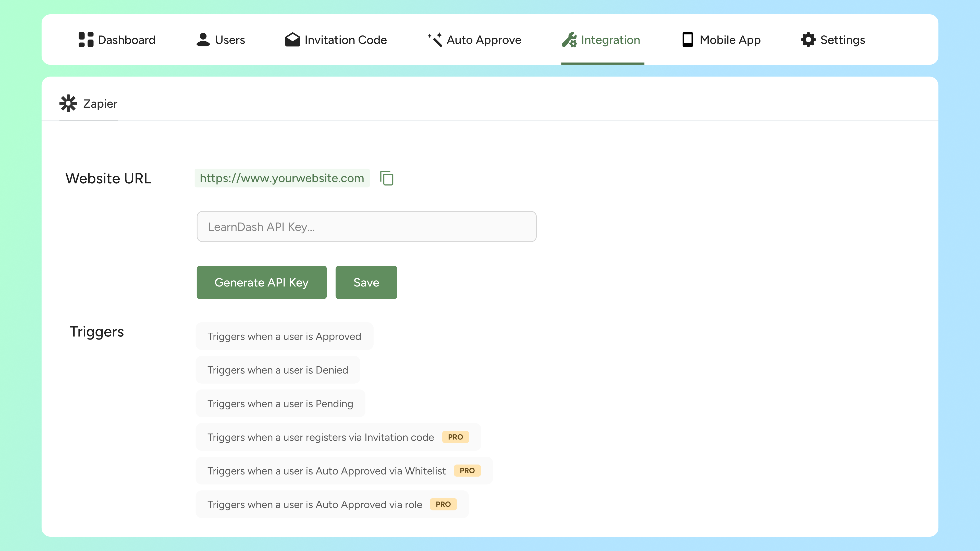
Task: Switch to the Auto Approve tab
Action: pyautogui.click(x=484, y=40)
